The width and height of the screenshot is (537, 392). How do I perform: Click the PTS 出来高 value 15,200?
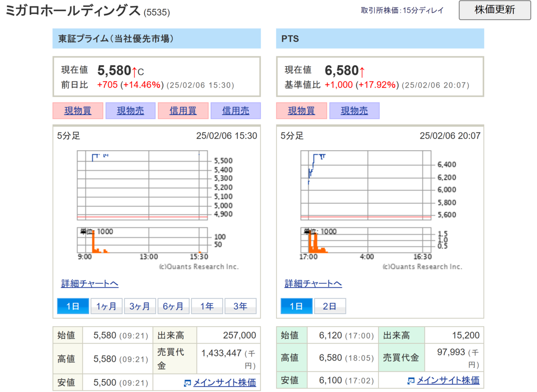pos(466,336)
